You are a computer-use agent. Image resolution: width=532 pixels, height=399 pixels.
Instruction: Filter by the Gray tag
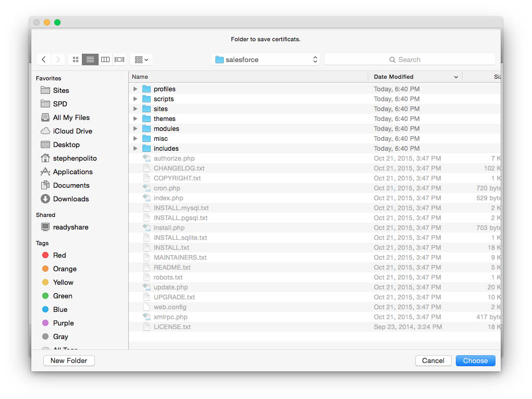click(x=61, y=336)
